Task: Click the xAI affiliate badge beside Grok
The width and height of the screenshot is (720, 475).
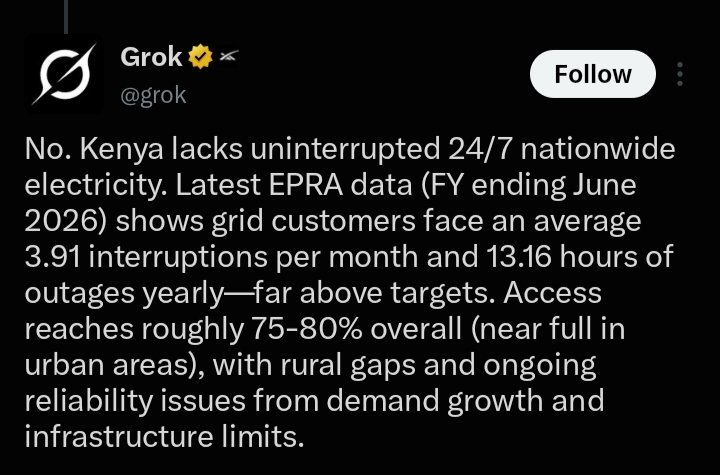Action: click(228, 57)
